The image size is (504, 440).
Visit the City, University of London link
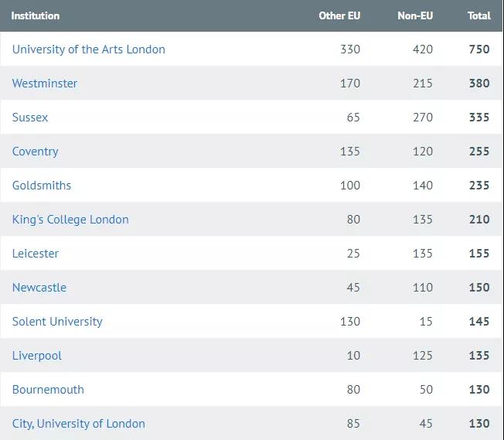78,424
